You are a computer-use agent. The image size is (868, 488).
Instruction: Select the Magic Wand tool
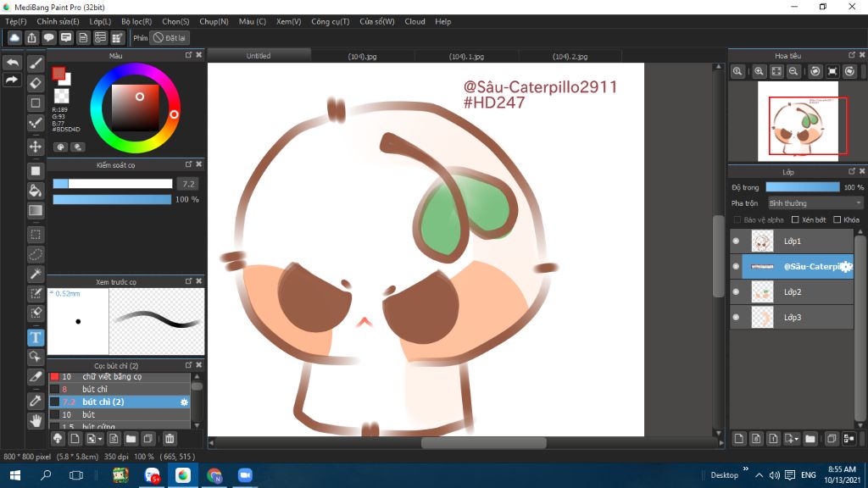click(36, 274)
